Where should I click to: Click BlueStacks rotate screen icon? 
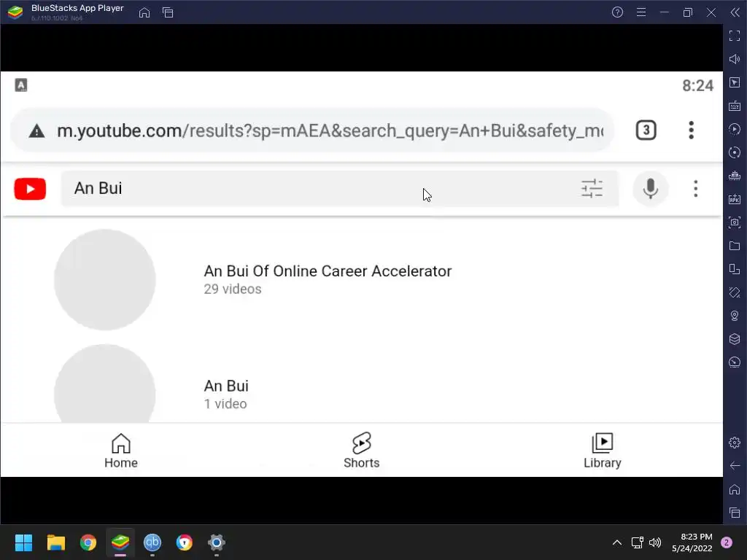click(735, 292)
